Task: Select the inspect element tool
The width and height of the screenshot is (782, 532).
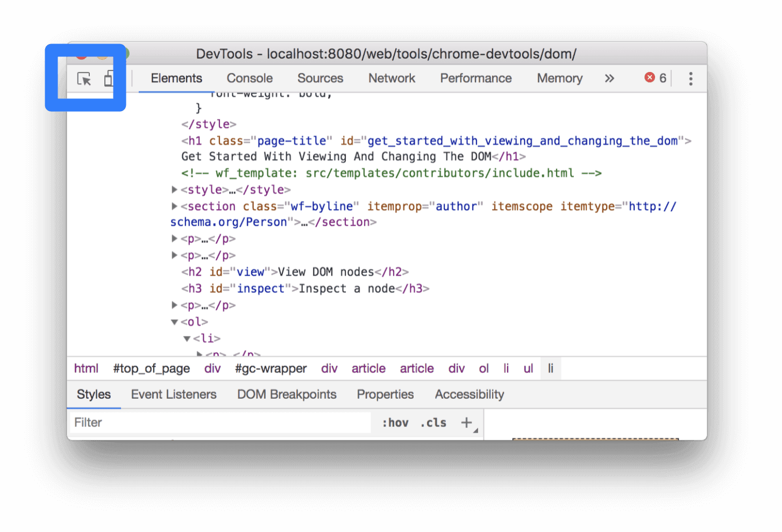Action: pyautogui.click(x=84, y=78)
